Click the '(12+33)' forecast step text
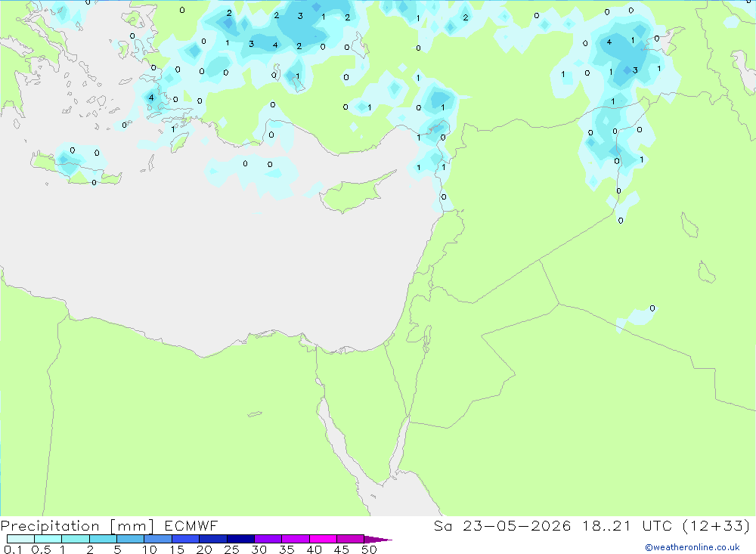Screen dimensions: 756x554 pyautogui.click(x=716, y=525)
